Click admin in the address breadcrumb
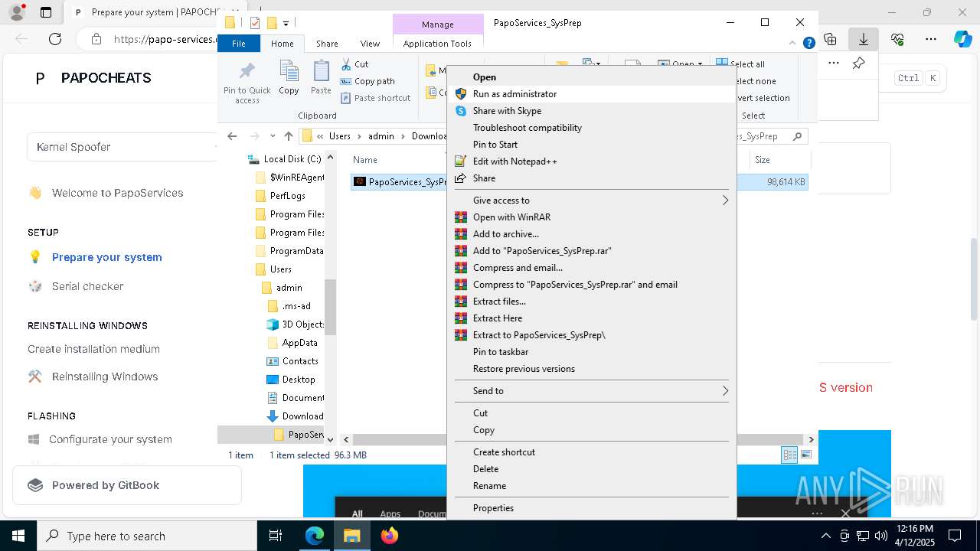This screenshot has width=980, height=551. click(x=381, y=136)
